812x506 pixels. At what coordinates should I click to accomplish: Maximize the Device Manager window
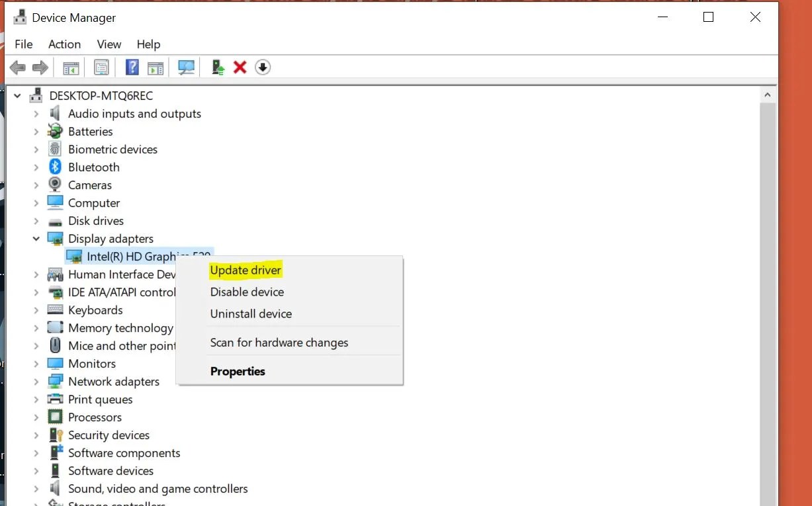(x=708, y=17)
